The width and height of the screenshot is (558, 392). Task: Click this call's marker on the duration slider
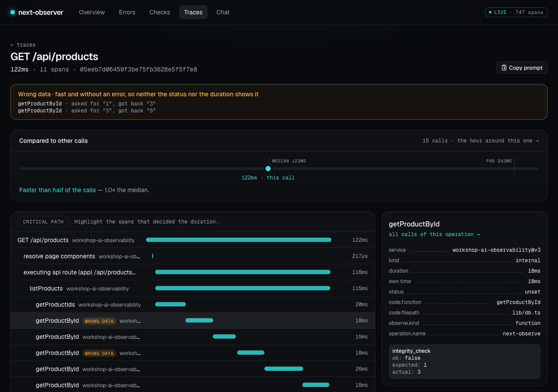(x=268, y=169)
